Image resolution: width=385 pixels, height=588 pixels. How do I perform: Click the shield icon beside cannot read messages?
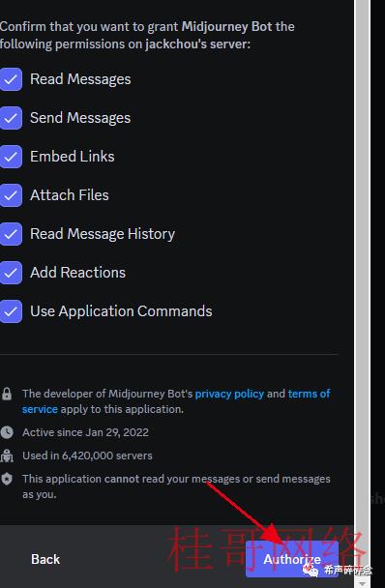[x=7, y=479]
